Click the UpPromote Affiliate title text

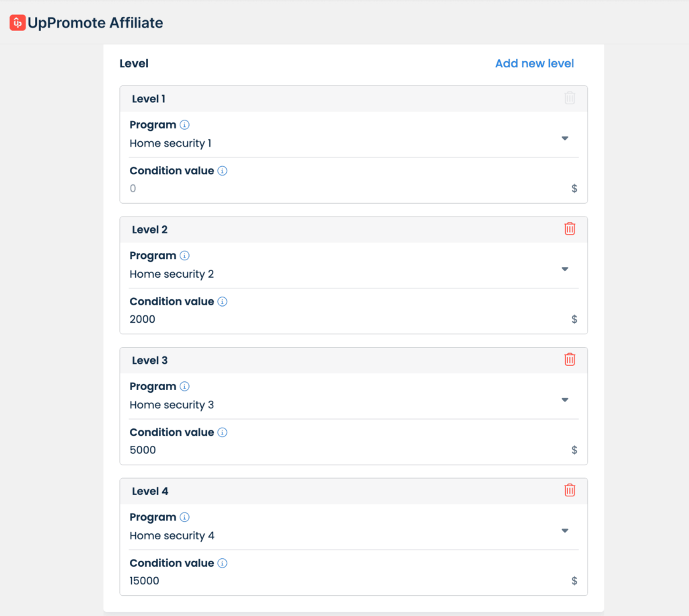(x=96, y=23)
